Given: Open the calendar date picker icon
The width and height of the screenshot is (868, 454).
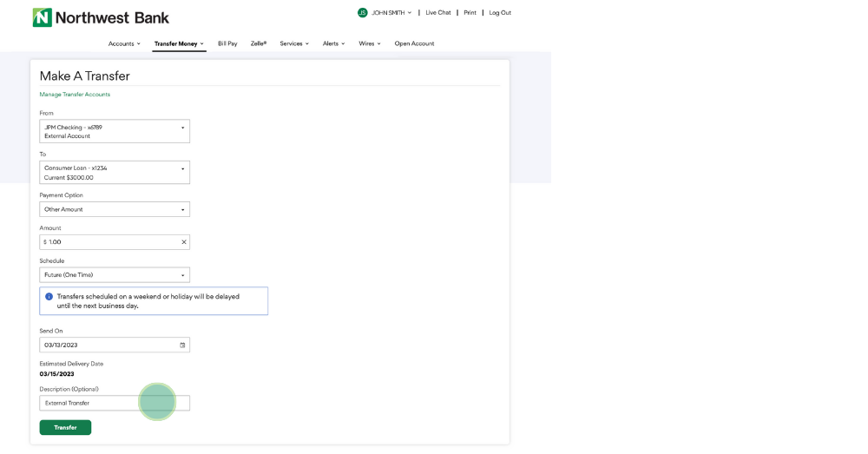Looking at the screenshot, I should coord(182,345).
